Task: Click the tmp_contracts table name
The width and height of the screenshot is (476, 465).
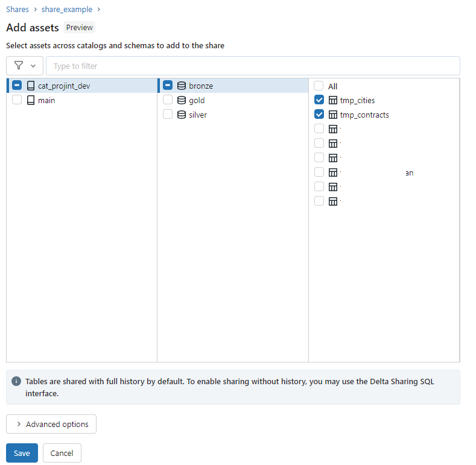Action: point(364,115)
